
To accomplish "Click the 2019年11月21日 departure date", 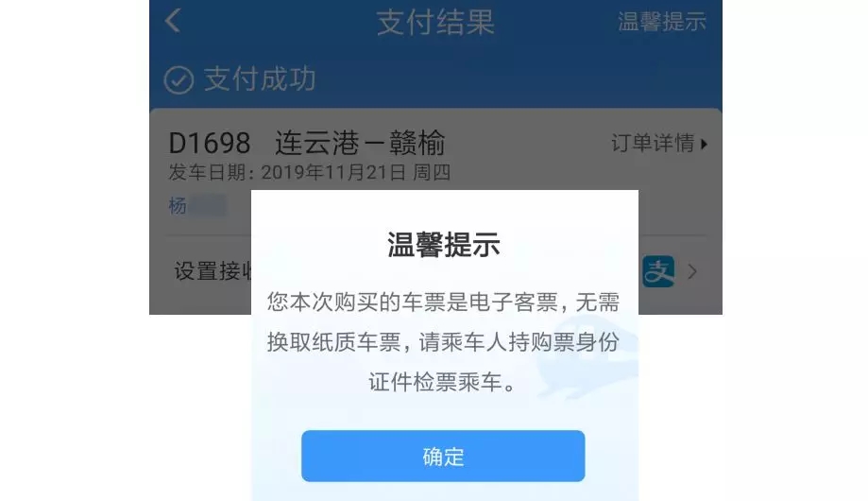I will 333,172.
